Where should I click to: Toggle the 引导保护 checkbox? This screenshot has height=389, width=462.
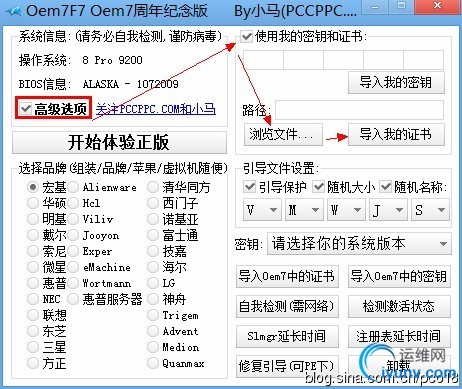(x=249, y=187)
